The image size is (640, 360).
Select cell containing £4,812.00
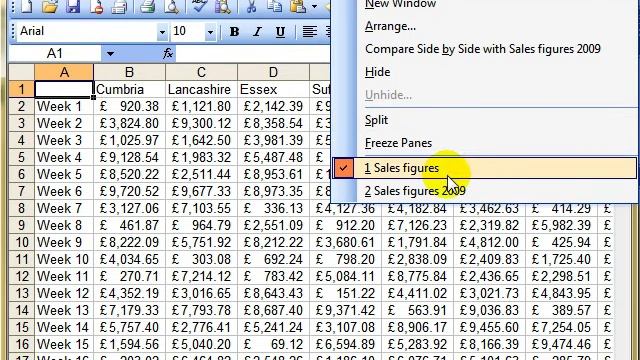click(x=489, y=242)
